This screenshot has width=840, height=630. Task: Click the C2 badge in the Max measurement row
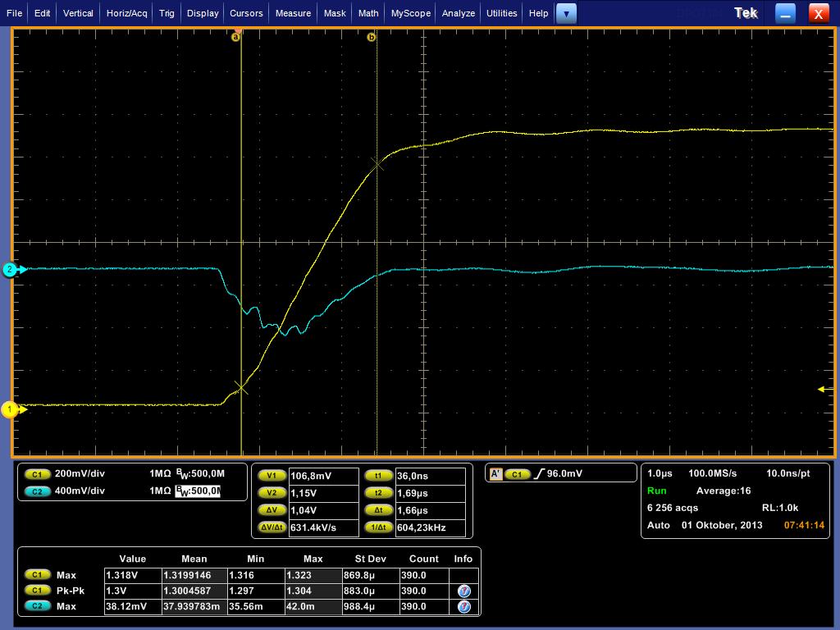tap(37, 606)
